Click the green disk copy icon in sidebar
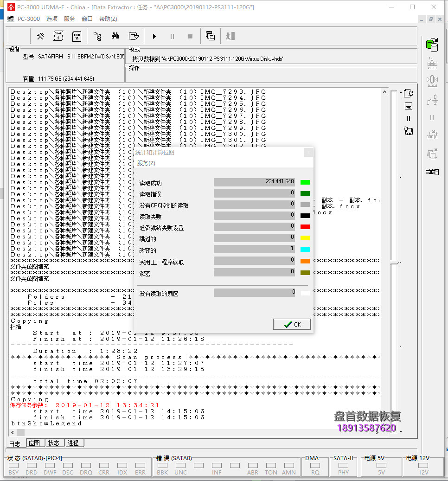 pos(432,45)
